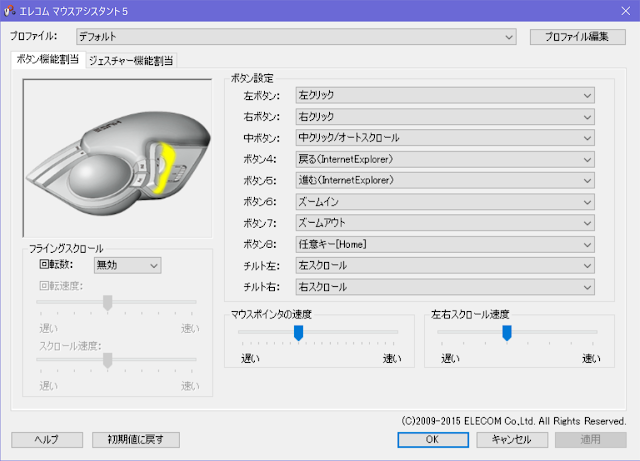The width and height of the screenshot is (640, 461).
Task: Open the チルト左 dropdown showing 左スクロール
Action: [445, 266]
